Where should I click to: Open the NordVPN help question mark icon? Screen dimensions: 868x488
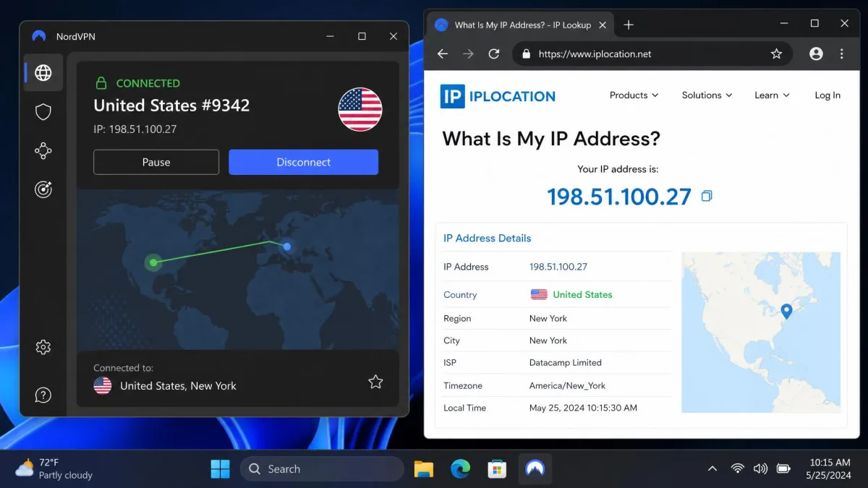43,395
